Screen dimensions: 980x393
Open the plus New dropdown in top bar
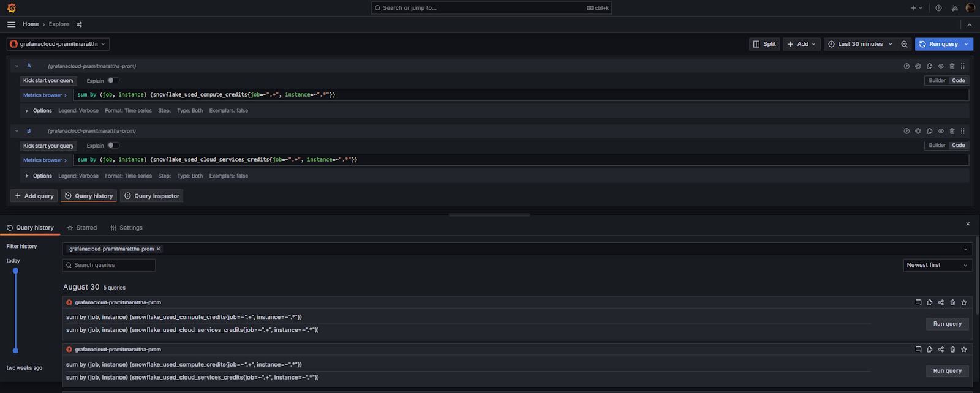tap(916, 8)
